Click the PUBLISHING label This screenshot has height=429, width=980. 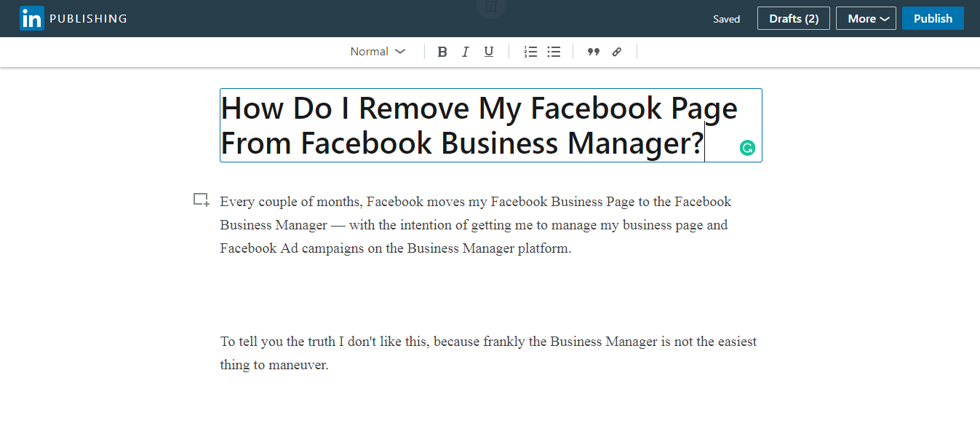pos(88,19)
